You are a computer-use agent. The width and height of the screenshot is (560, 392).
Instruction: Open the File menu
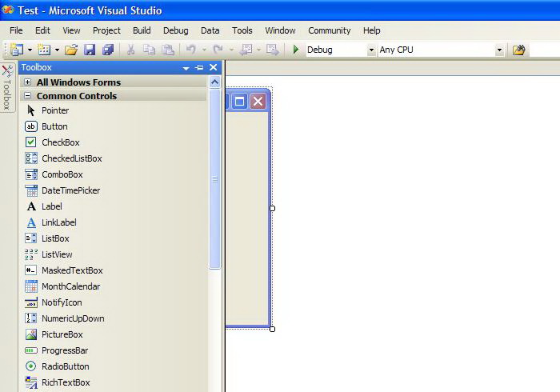coord(16,30)
